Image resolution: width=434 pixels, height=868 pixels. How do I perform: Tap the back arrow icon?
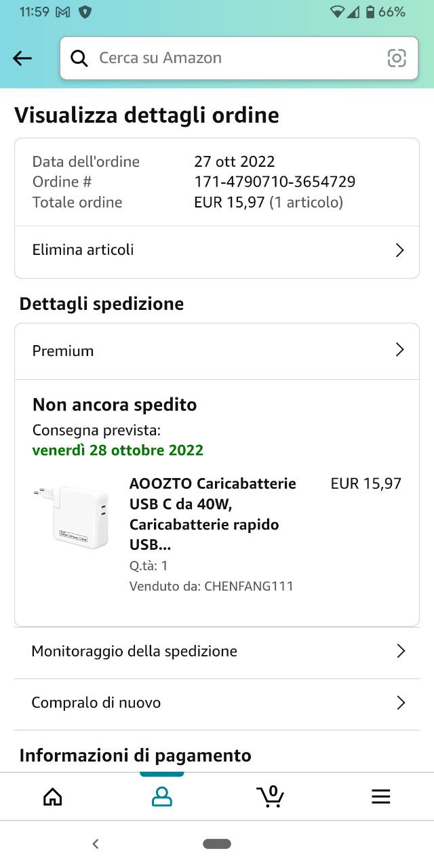(22, 58)
